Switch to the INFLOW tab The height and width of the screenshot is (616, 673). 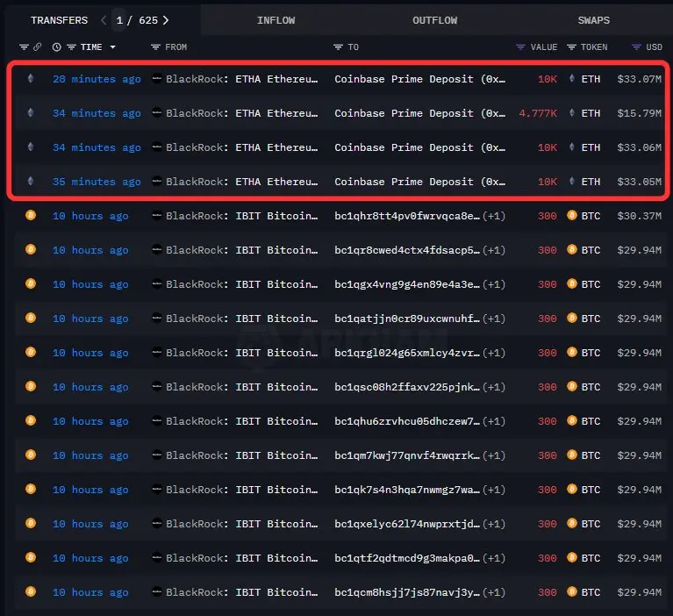(276, 20)
